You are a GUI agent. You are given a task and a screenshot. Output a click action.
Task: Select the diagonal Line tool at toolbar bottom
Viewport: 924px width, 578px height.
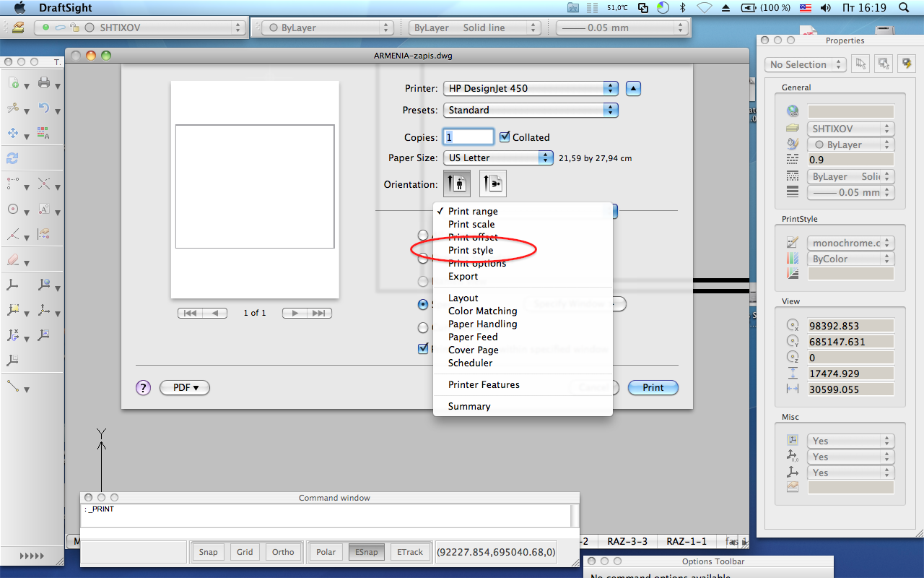point(13,386)
